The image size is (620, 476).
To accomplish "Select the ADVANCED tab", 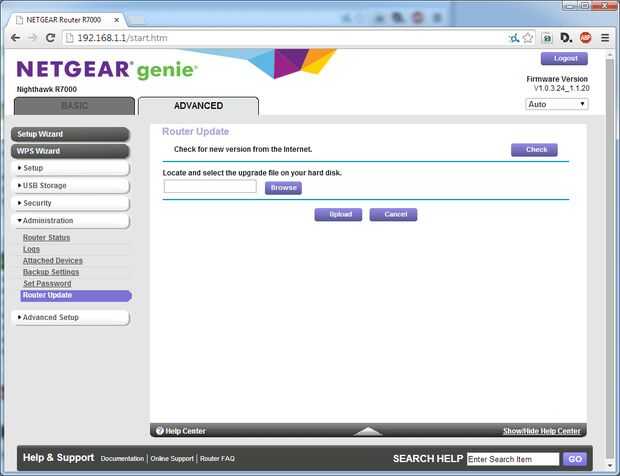I will [x=198, y=106].
